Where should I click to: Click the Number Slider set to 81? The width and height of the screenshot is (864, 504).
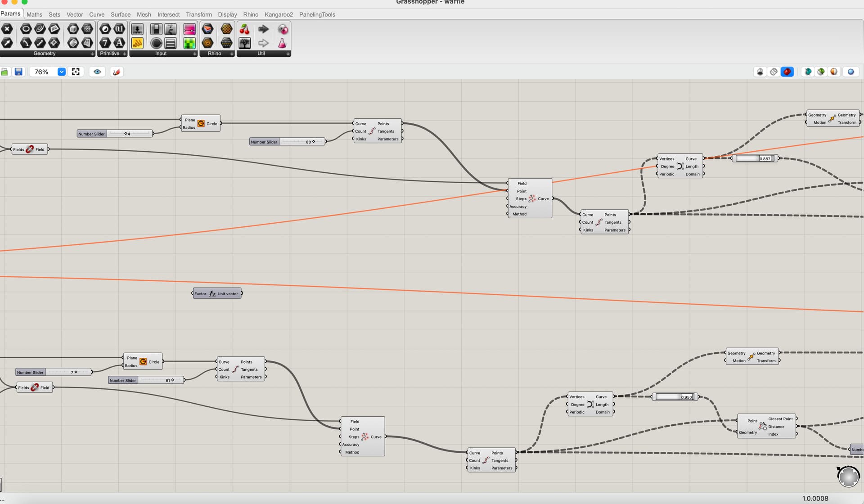pyautogui.click(x=146, y=380)
